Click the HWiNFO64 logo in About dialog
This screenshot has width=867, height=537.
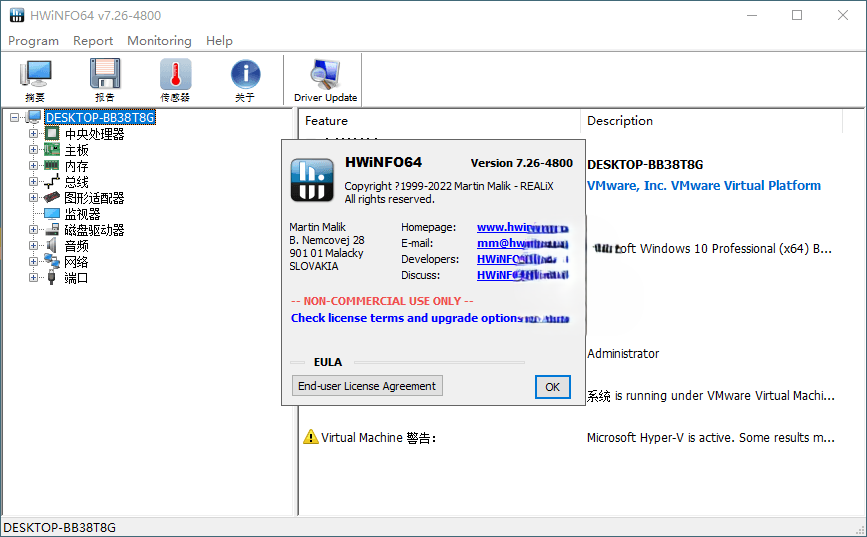(312, 180)
